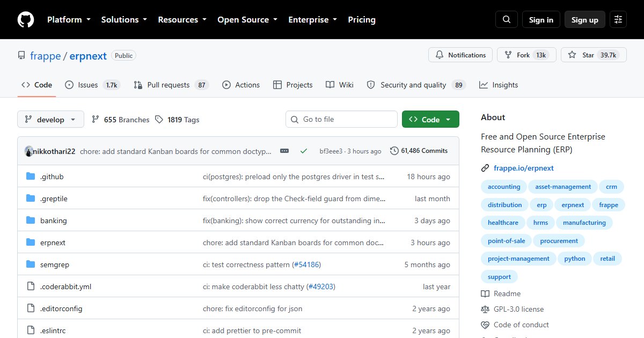View 1819 Tags list
Screen dimensions: 644x338
point(177,120)
